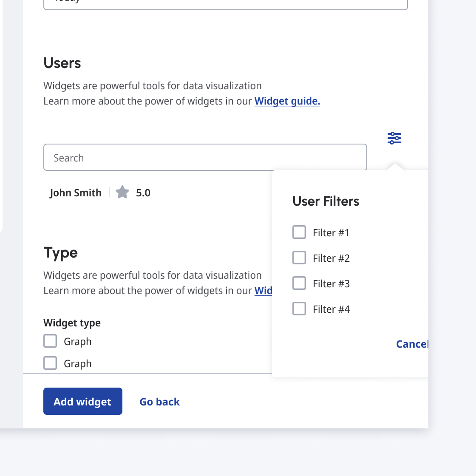Open the user filters slider icon
This screenshot has height=476, width=476.
pyautogui.click(x=394, y=138)
